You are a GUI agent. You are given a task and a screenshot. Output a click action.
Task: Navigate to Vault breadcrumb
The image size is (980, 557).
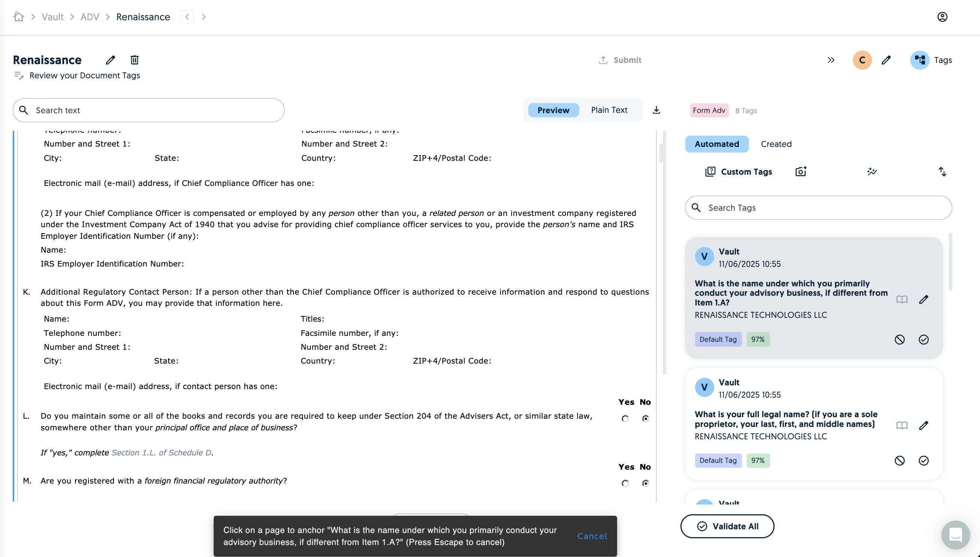(52, 17)
